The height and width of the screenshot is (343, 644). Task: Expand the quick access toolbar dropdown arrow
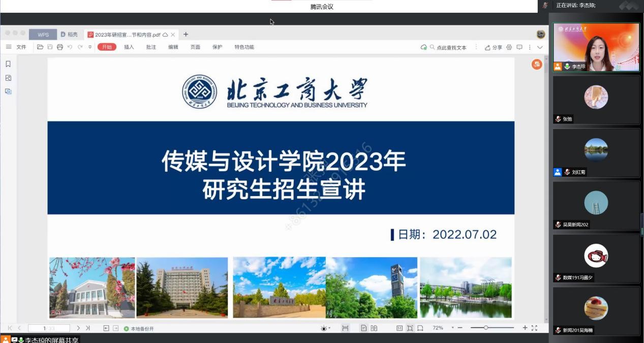[90, 47]
